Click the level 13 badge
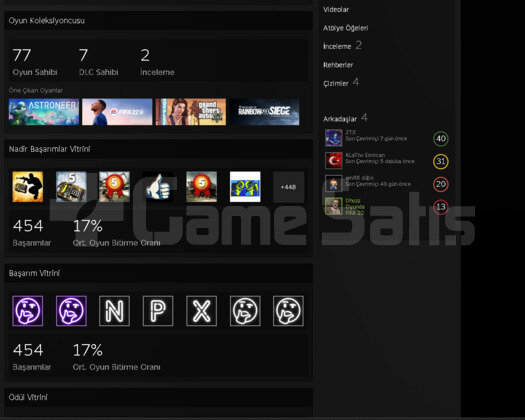 (441, 207)
